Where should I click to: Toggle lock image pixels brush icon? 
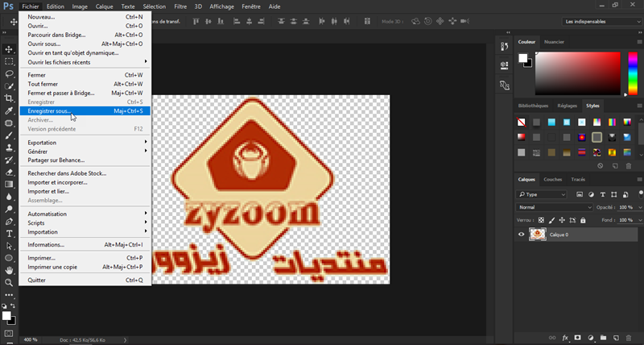coord(551,220)
